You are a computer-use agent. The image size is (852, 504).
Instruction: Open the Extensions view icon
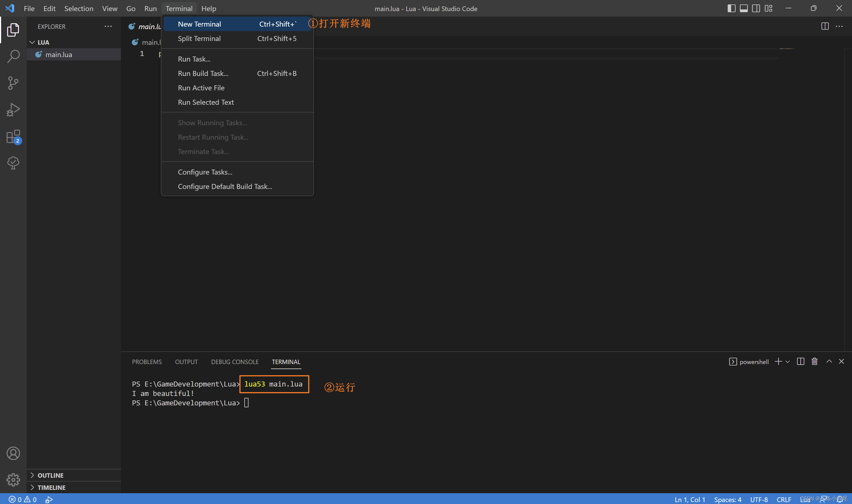(x=13, y=137)
